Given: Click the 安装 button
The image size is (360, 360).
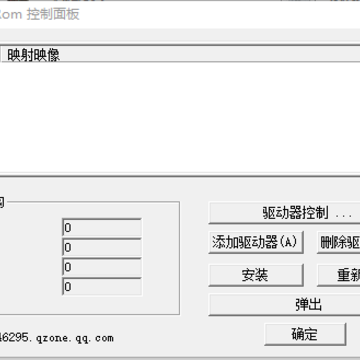Looking at the screenshot, I should (x=256, y=275).
